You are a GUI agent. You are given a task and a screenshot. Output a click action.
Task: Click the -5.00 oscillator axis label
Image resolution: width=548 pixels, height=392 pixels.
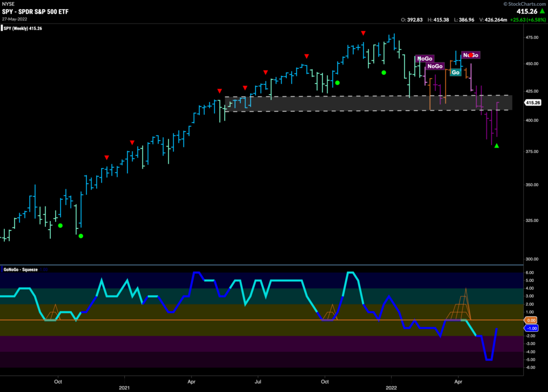click(x=530, y=359)
